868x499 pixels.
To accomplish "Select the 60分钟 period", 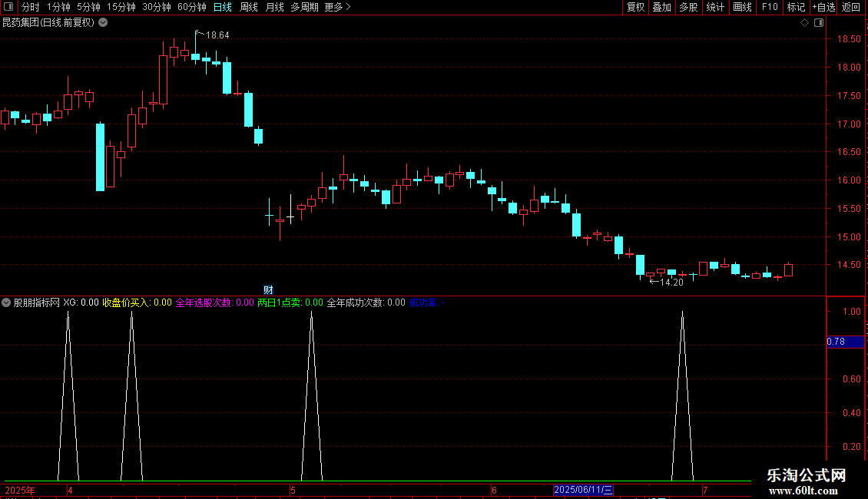I will coord(192,7).
